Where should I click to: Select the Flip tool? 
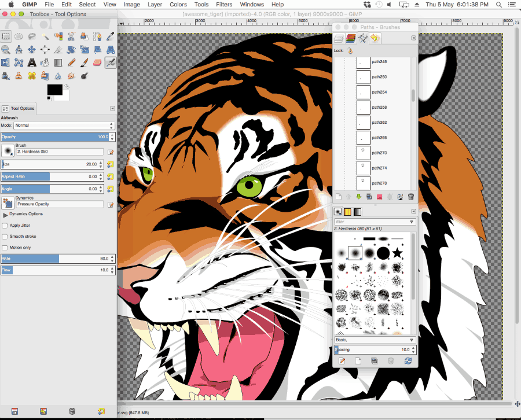(x=6, y=62)
